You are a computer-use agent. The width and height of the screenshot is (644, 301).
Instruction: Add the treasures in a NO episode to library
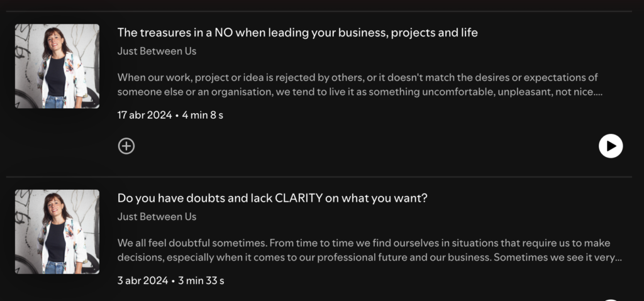126,146
